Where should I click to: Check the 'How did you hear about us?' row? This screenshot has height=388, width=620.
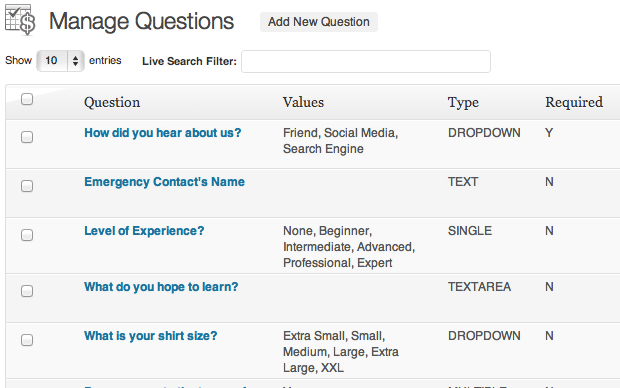pyautogui.click(x=27, y=137)
